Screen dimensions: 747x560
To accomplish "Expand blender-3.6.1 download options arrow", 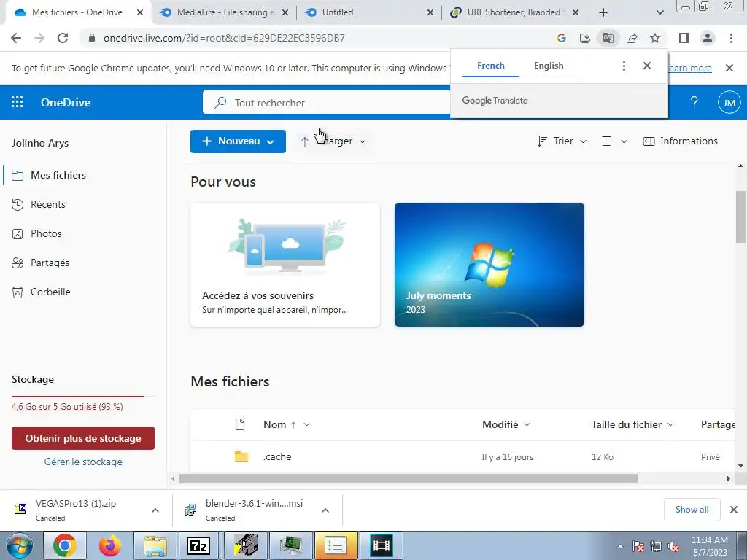I will (325, 510).
